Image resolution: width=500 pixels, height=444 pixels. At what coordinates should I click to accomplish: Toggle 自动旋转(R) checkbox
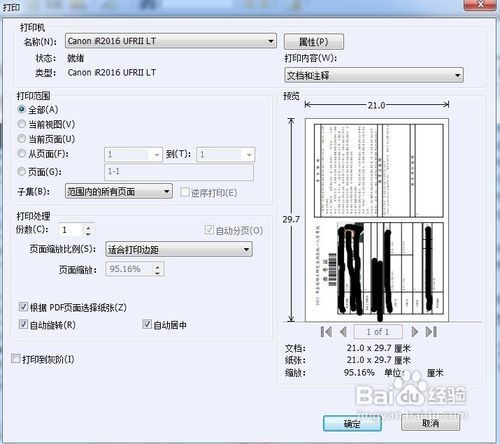(x=23, y=324)
